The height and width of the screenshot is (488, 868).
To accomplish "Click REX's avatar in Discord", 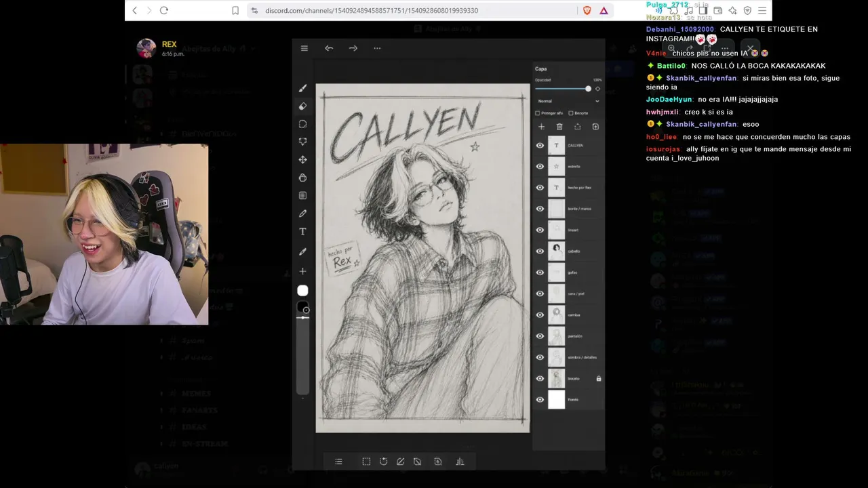I will 146,48.
